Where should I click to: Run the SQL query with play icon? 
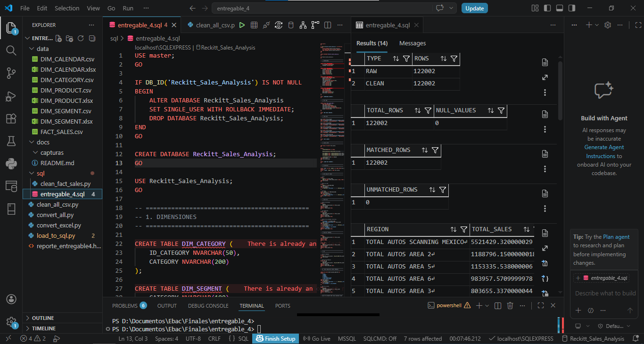pos(242,25)
